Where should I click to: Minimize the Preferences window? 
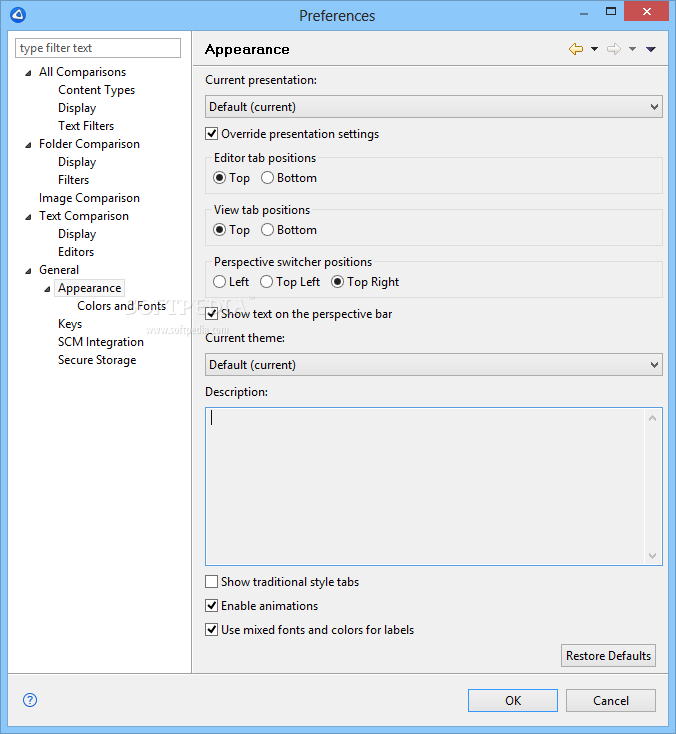(584, 13)
